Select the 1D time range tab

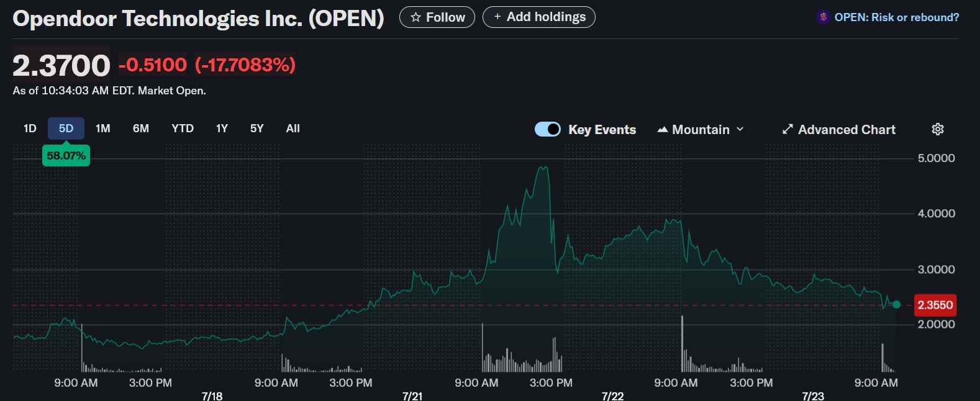30,128
